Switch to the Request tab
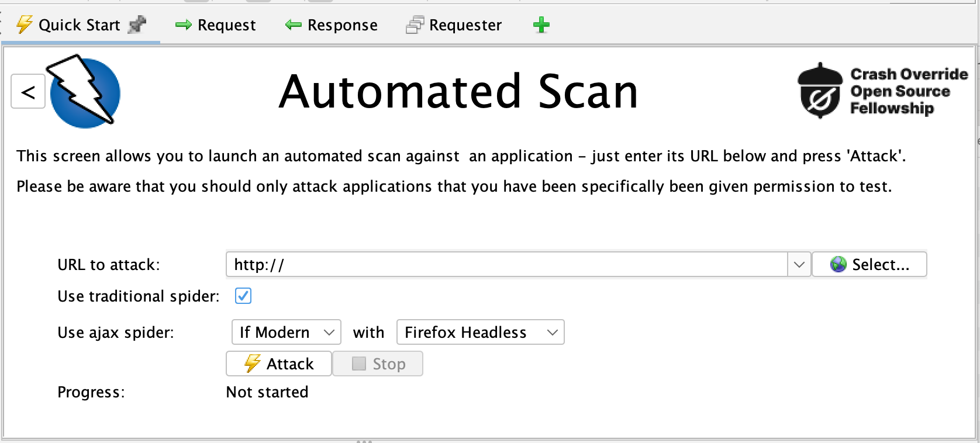 click(216, 25)
